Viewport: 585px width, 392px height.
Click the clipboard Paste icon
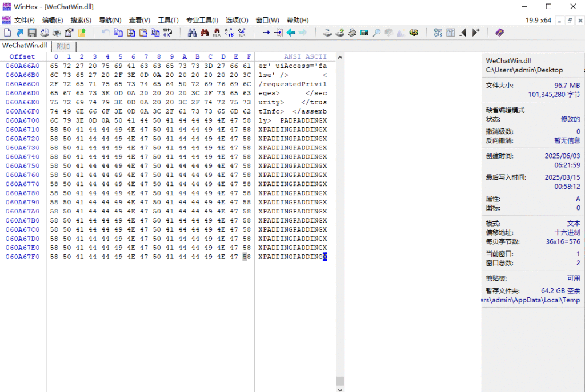[x=143, y=33]
